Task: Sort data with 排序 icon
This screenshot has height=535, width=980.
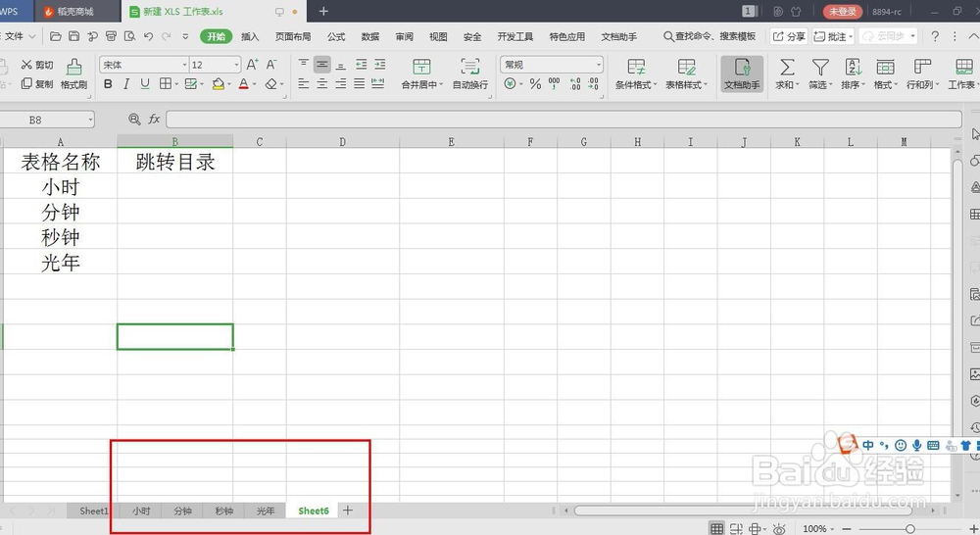Action: click(854, 73)
